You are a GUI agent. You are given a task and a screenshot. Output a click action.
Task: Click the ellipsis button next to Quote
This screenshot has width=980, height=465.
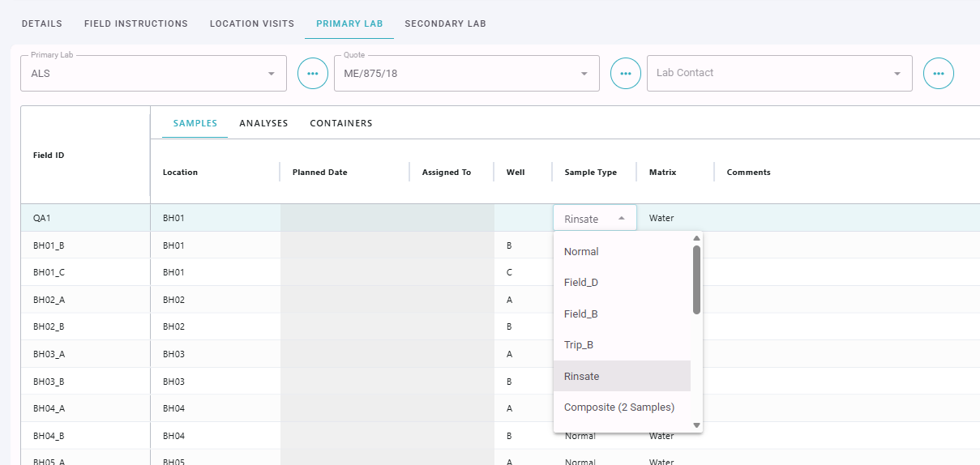pyautogui.click(x=626, y=74)
